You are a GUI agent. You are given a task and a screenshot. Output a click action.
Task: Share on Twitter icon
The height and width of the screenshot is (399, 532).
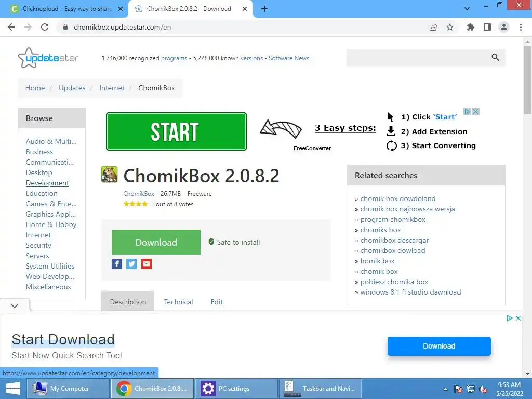131,263
